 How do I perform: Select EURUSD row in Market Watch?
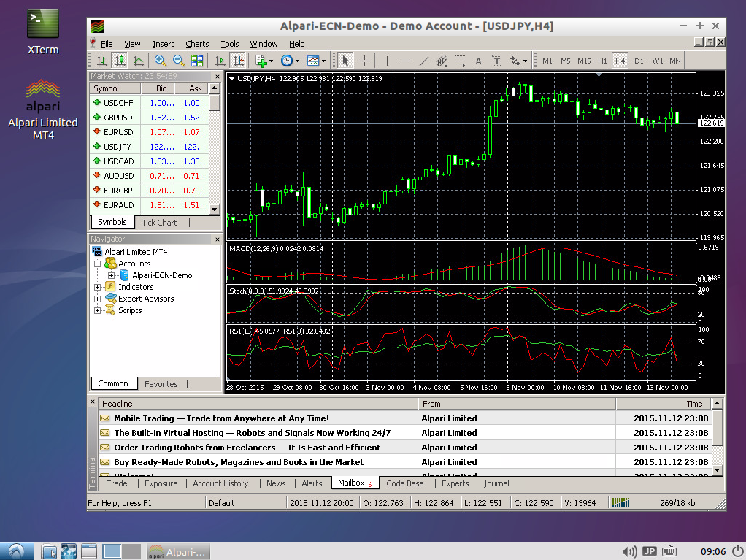150,132
